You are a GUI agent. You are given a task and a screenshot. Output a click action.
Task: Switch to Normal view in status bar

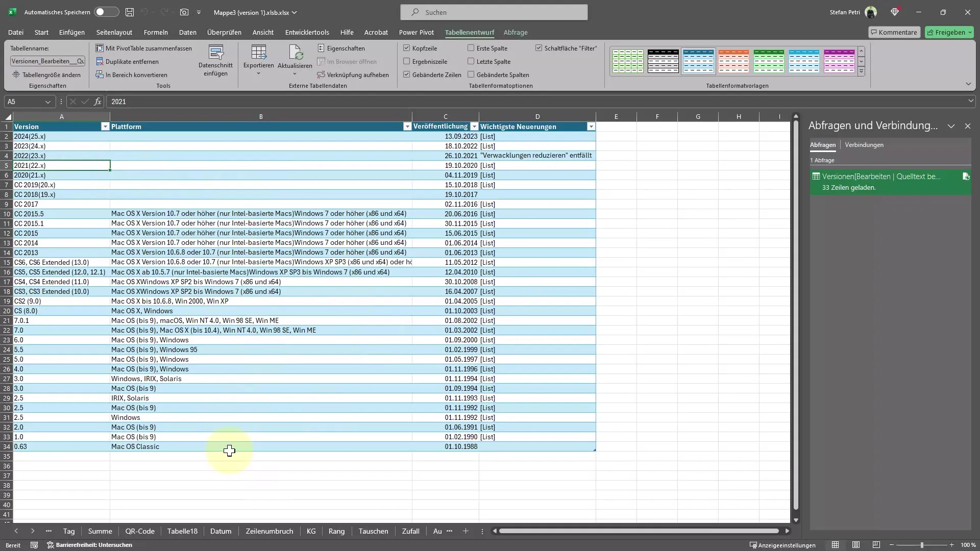[835, 545]
